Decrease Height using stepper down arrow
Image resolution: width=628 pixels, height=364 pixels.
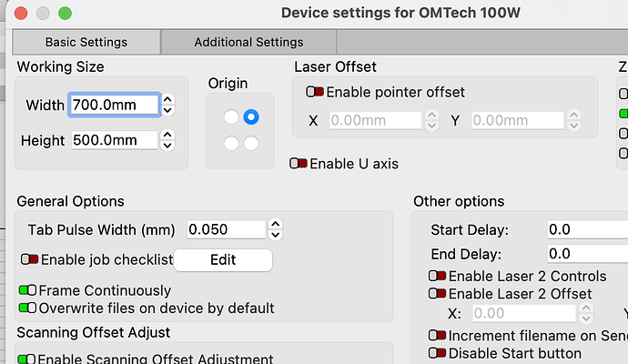(167, 146)
